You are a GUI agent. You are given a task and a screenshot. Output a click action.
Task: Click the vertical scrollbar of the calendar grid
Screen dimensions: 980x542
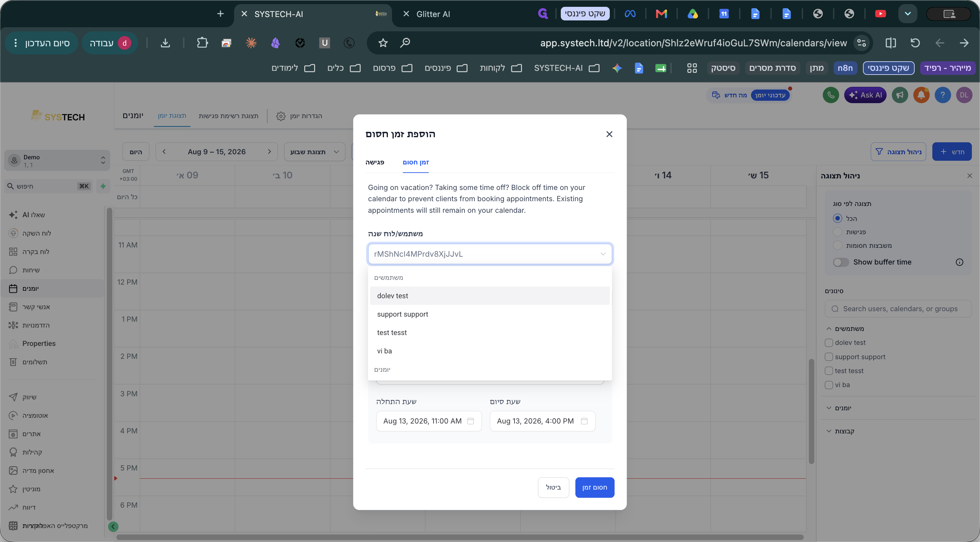811,411
